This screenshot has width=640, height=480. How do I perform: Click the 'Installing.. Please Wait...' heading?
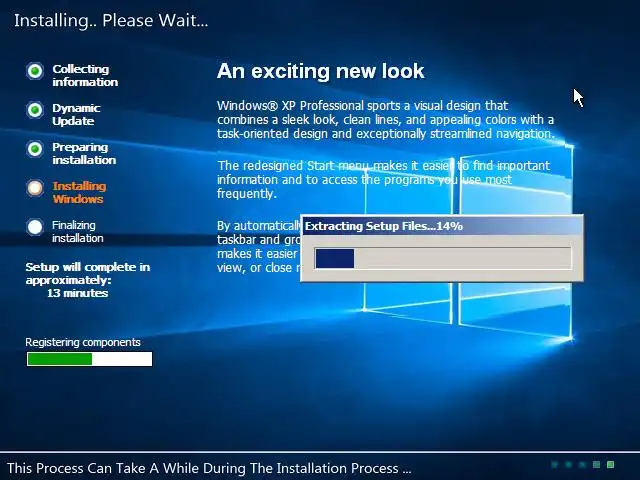click(x=111, y=20)
